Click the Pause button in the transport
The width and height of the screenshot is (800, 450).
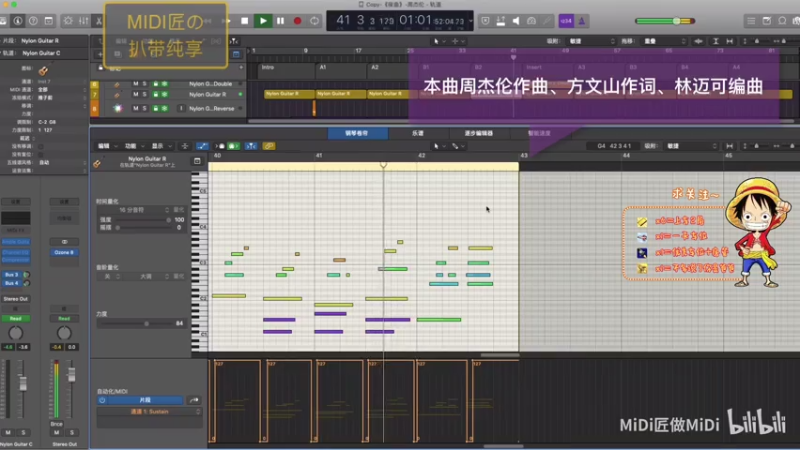pyautogui.click(x=280, y=21)
